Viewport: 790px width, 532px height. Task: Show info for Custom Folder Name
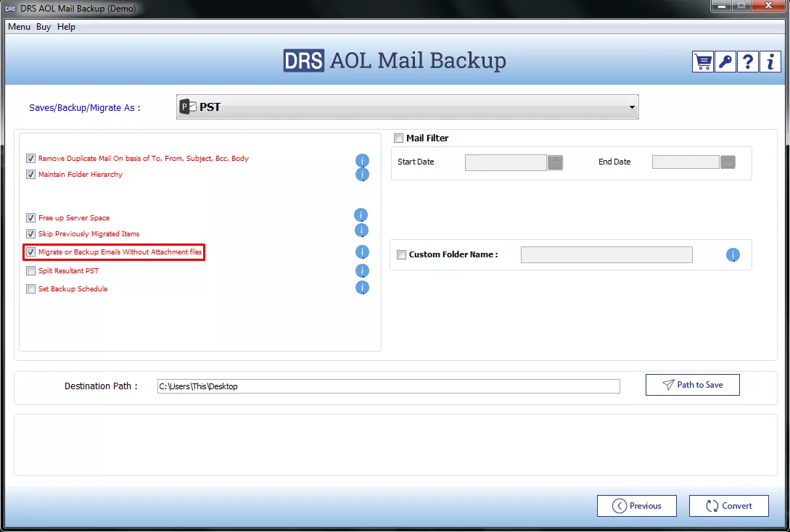pyautogui.click(x=733, y=254)
